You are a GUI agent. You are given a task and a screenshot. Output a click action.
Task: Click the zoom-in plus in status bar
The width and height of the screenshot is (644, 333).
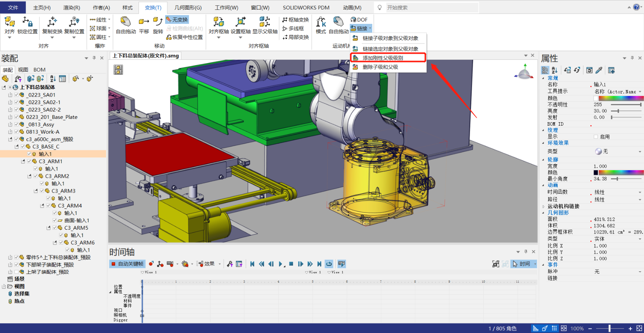coord(630,328)
